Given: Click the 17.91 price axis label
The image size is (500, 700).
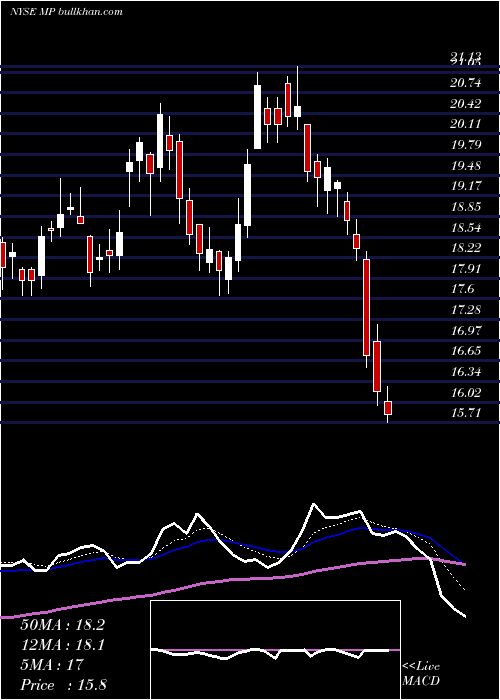Looking at the screenshot, I should (466, 269).
